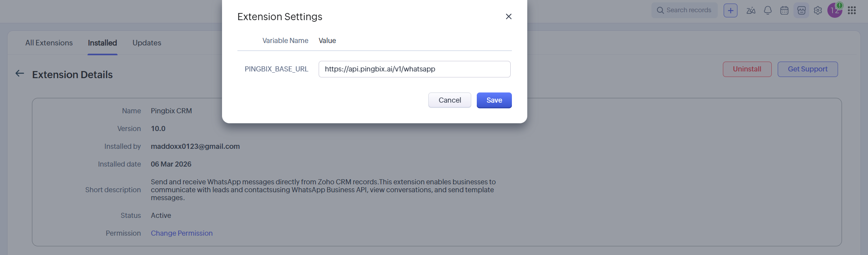Click the PINGBIX_BASE_URL value field
This screenshot has height=255, width=868.
point(414,69)
